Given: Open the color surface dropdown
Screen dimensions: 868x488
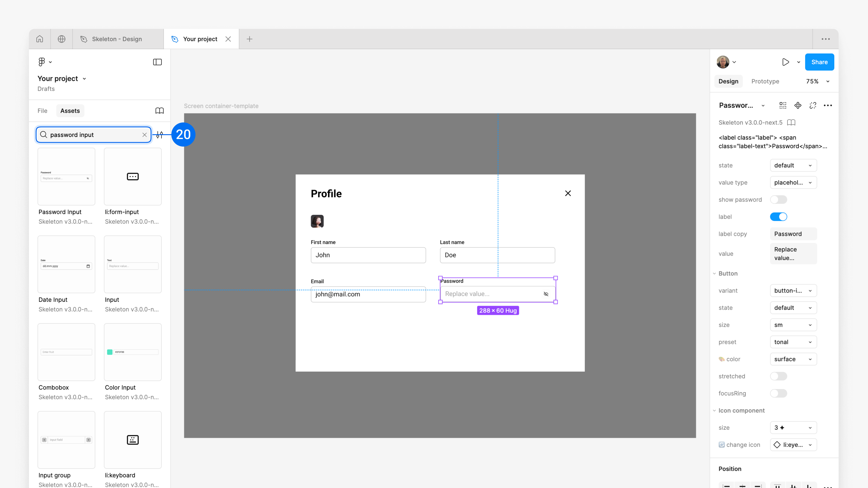Looking at the screenshot, I should point(793,359).
